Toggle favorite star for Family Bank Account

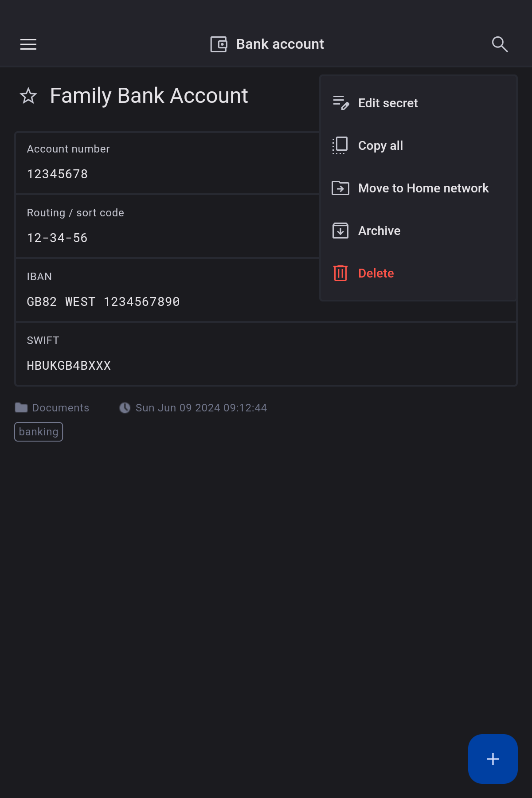[x=28, y=96]
